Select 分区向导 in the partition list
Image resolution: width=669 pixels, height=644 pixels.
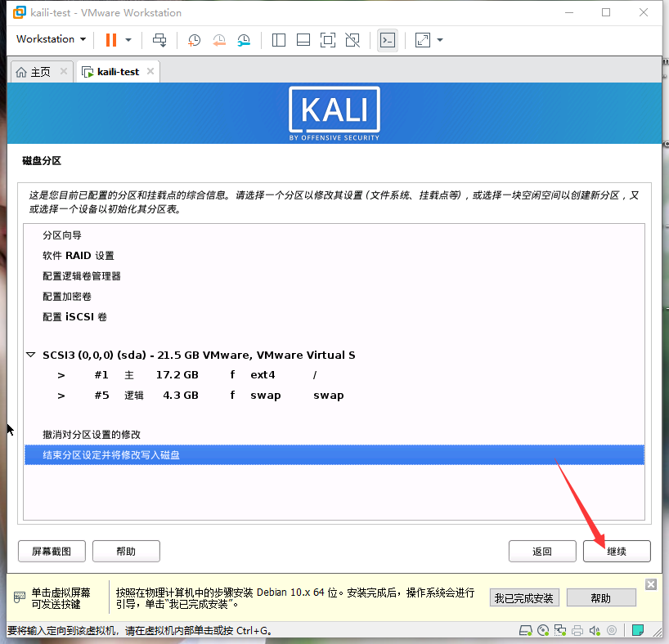pyautogui.click(x=63, y=235)
